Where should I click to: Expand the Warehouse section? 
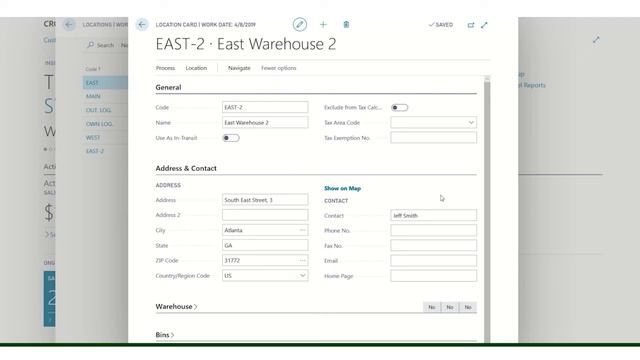click(176, 307)
